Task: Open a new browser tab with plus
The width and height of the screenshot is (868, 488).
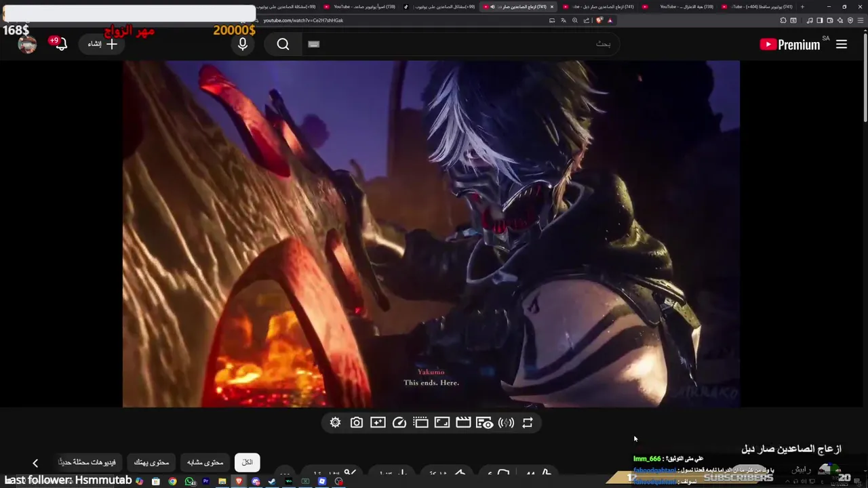Action: [802, 7]
